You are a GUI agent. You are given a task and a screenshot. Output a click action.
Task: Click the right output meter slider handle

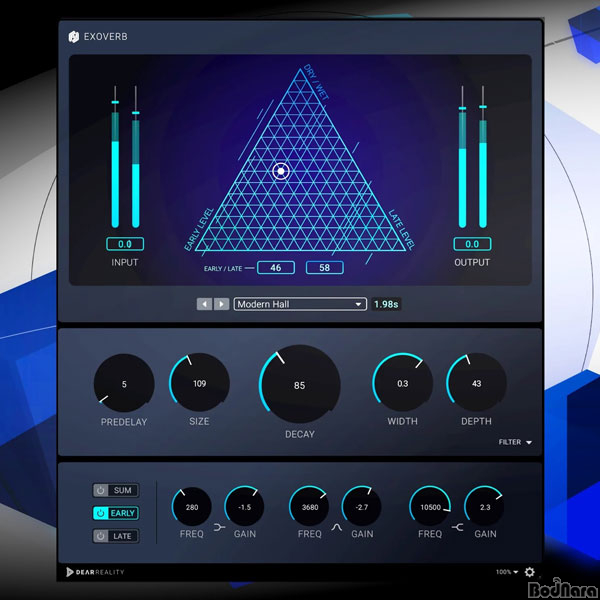[x=483, y=107]
